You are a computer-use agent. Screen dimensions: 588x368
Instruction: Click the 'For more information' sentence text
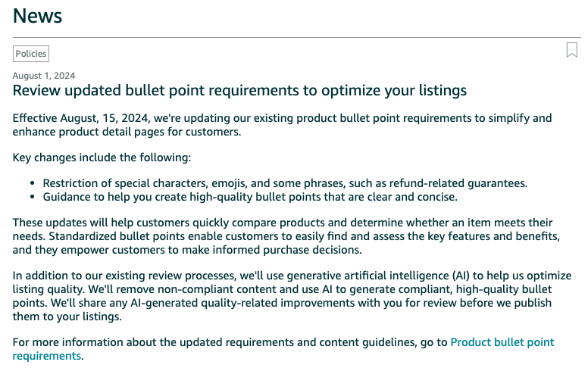point(230,342)
